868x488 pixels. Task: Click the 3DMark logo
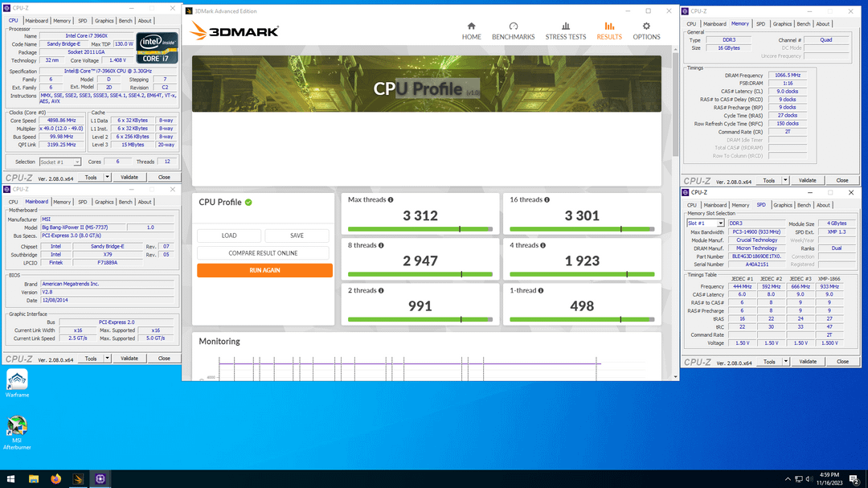click(x=234, y=31)
